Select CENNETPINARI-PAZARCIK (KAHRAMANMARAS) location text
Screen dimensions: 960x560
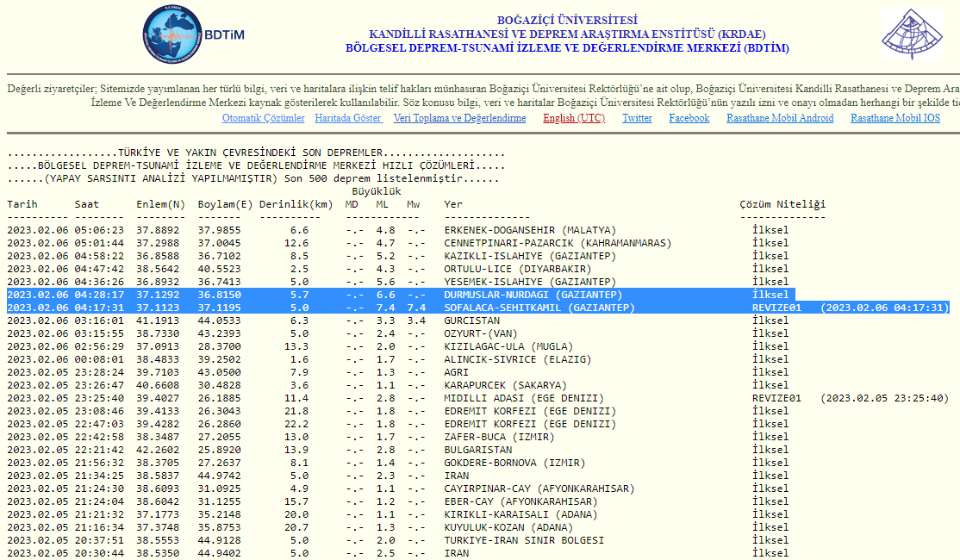coord(558,243)
